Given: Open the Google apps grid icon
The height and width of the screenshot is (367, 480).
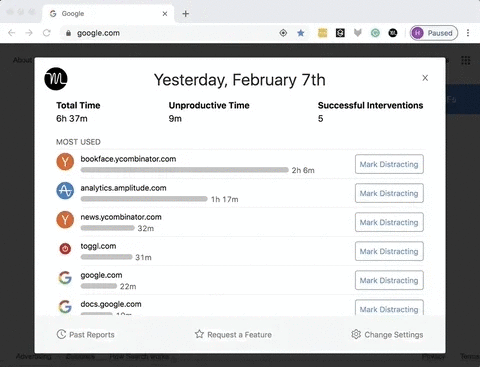Looking at the screenshot, I should point(466,61).
